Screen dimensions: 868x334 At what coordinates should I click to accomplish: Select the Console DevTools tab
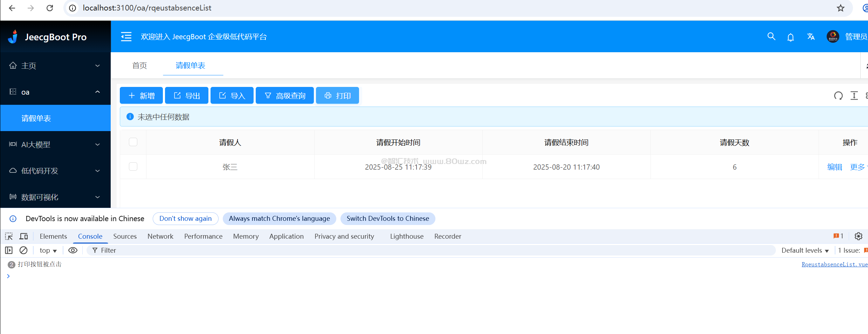[x=90, y=236]
